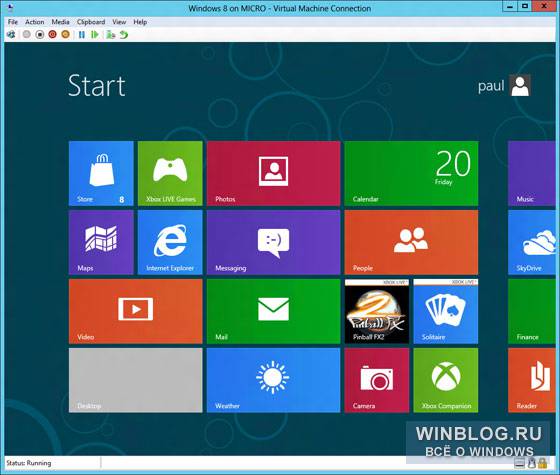Click the Ctrl+Alt+Del toolbar icon
Viewport: 560px width, 475px height.
11,35
